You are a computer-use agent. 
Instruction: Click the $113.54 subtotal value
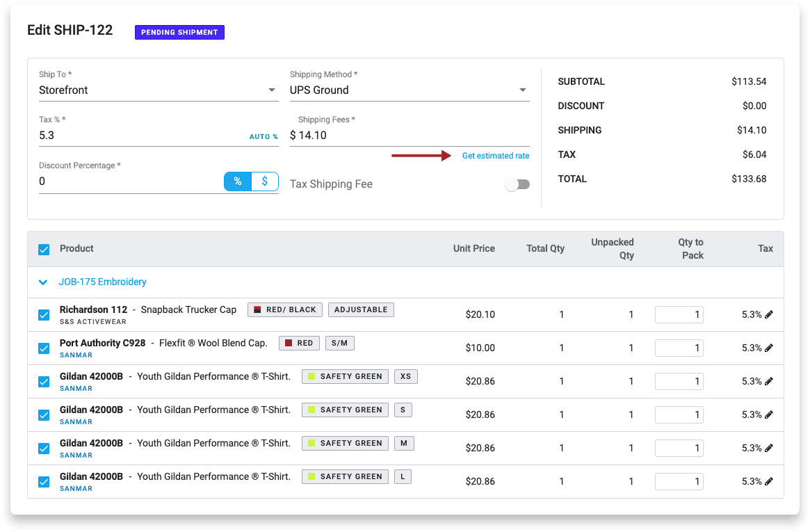tap(749, 81)
